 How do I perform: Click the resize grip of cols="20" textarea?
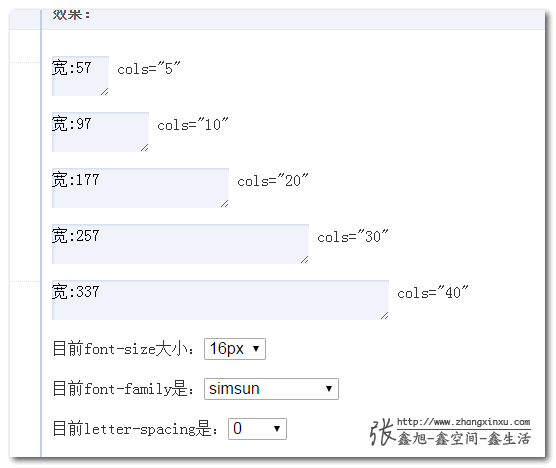click(224, 204)
